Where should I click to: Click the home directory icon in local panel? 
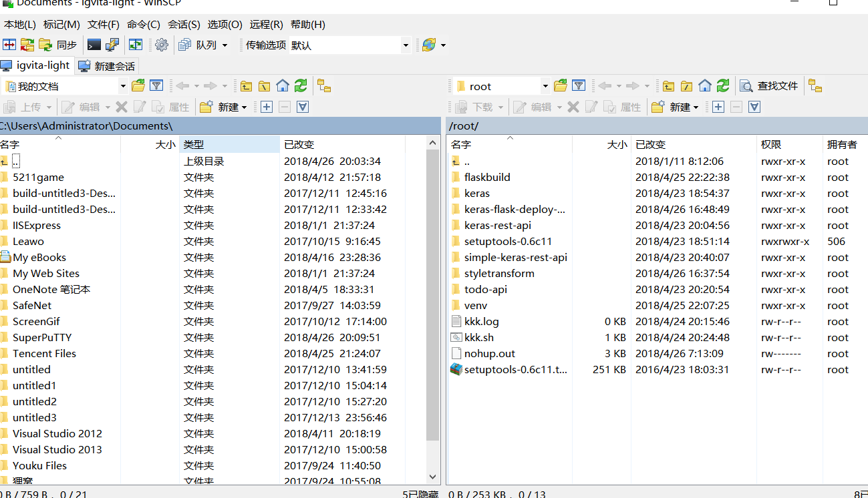pos(283,85)
